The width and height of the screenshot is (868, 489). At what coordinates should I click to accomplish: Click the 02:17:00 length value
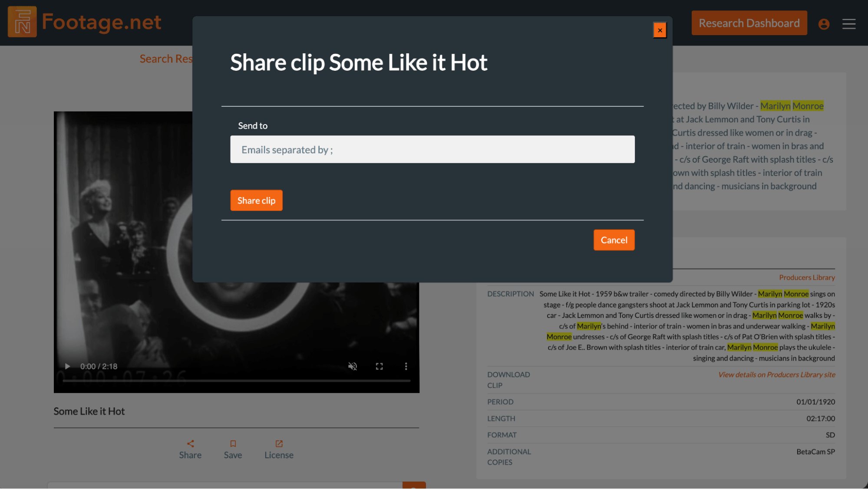pos(821,418)
